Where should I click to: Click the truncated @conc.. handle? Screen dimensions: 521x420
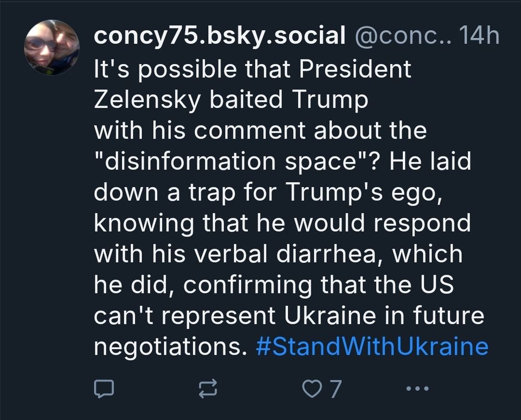pos(401,36)
